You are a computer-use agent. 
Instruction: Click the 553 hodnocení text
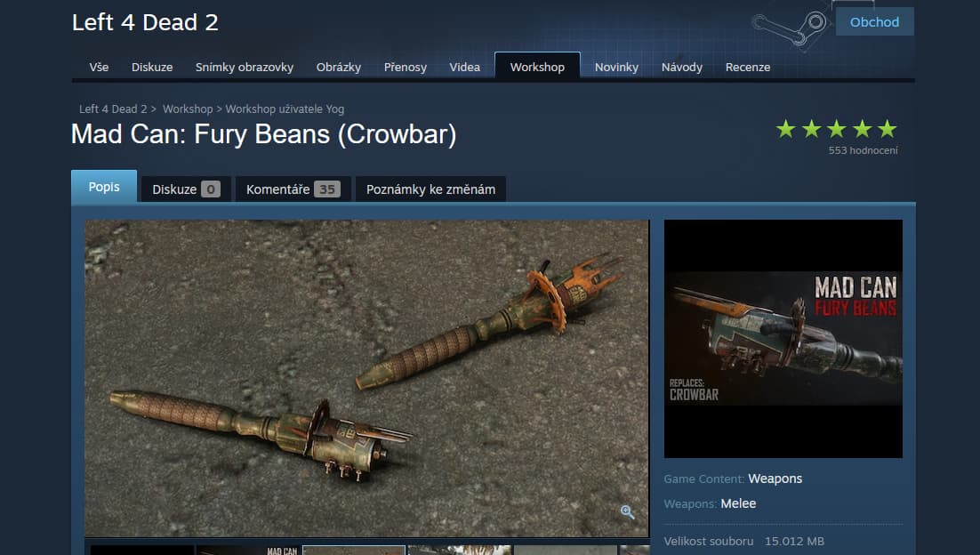coord(864,150)
